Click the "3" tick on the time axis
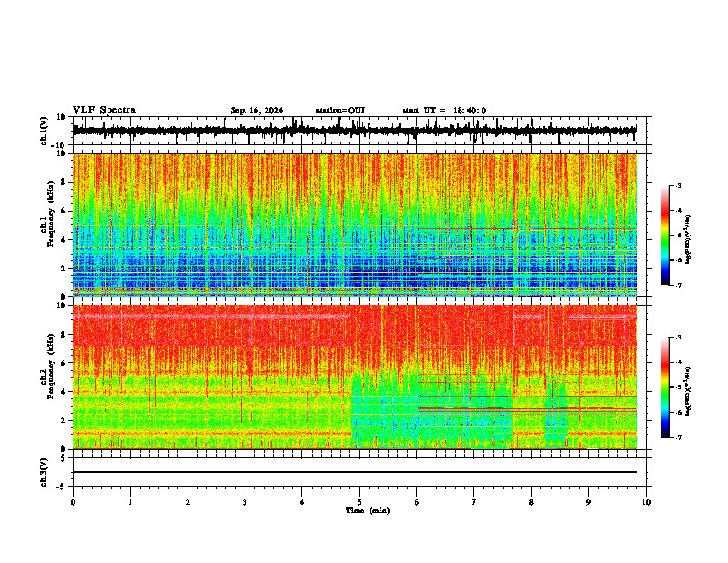 pyautogui.click(x=245, y=502)
